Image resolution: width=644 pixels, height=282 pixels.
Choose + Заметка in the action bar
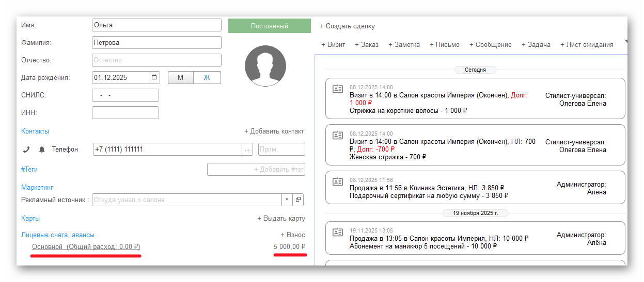coord(404,44)
